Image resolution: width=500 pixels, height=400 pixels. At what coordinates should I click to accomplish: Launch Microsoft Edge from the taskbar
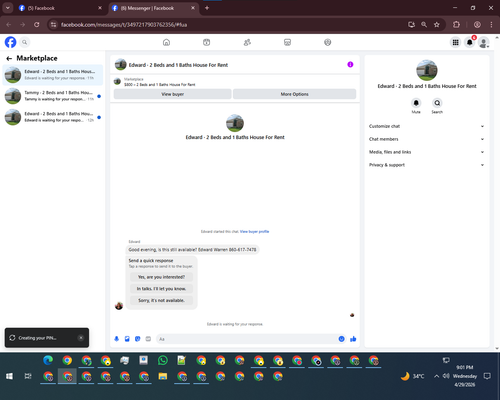point(48,360)
